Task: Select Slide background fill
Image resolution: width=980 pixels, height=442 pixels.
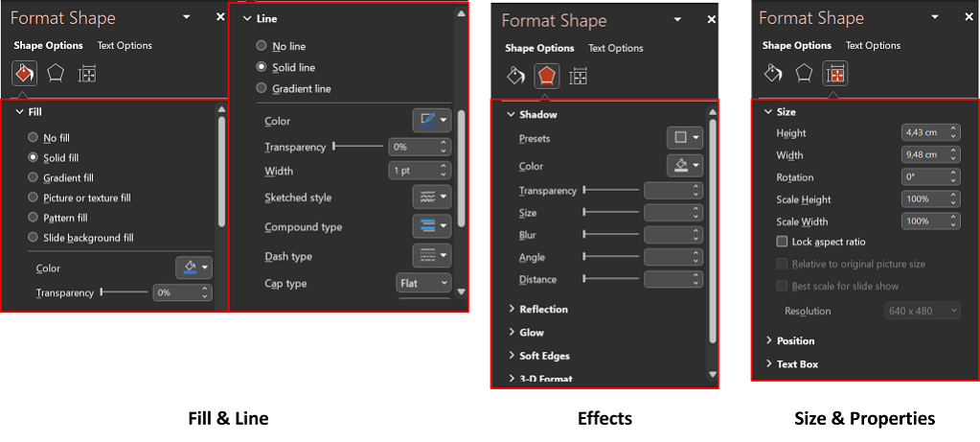Action: (81, 238)
